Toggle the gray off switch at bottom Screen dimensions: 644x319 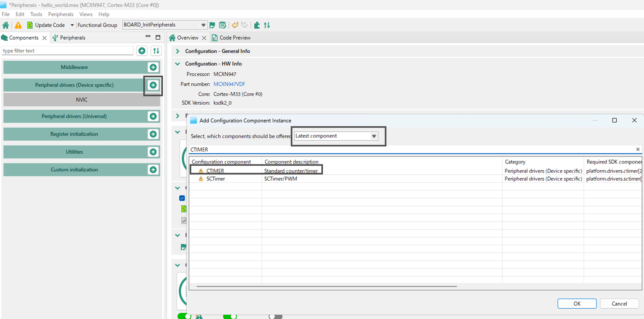pos(275,316)
